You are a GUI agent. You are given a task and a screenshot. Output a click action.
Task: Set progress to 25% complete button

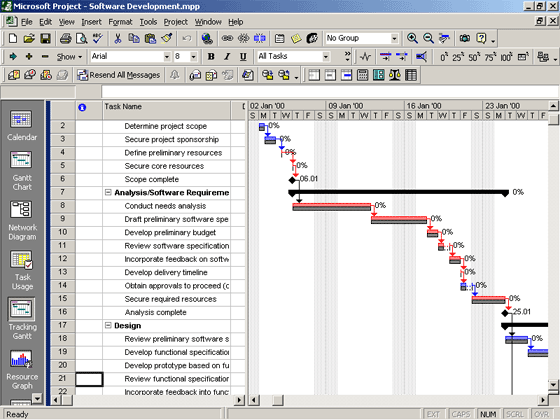click(458, 56)
